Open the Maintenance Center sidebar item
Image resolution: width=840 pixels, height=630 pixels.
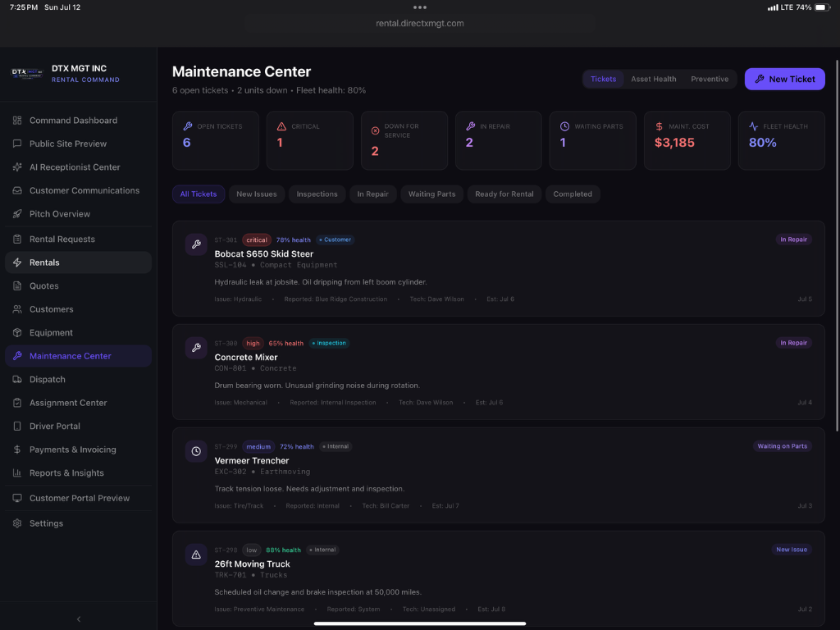click(x=78, y=356)
